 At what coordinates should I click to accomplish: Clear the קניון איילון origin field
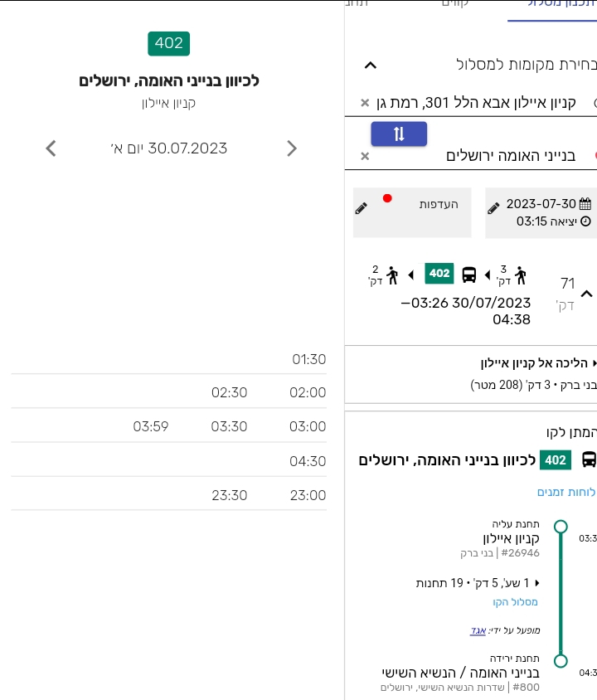click(365, 103)
